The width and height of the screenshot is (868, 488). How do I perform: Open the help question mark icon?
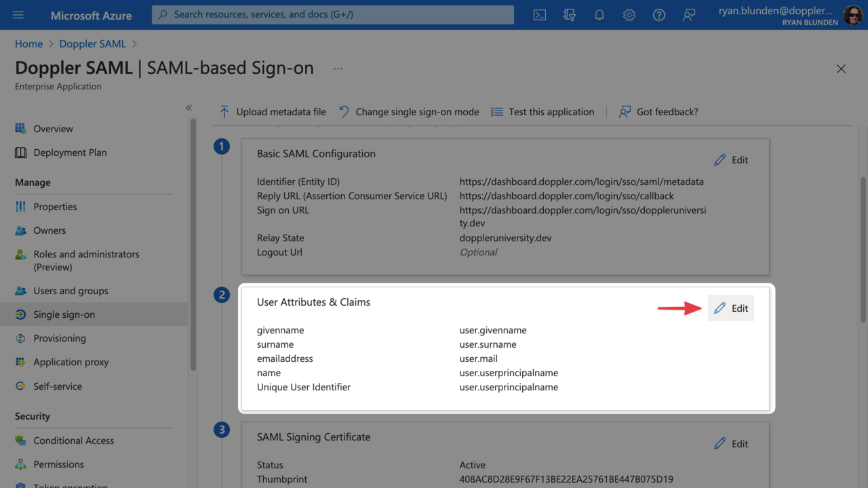(659, 15)
